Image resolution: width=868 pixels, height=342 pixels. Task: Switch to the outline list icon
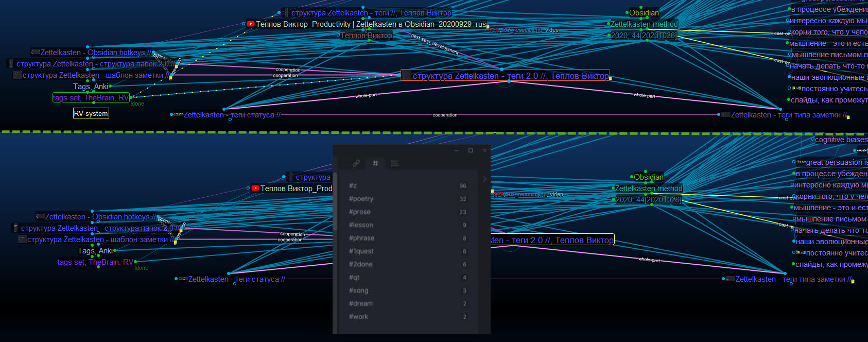click(x=394, y=163)
